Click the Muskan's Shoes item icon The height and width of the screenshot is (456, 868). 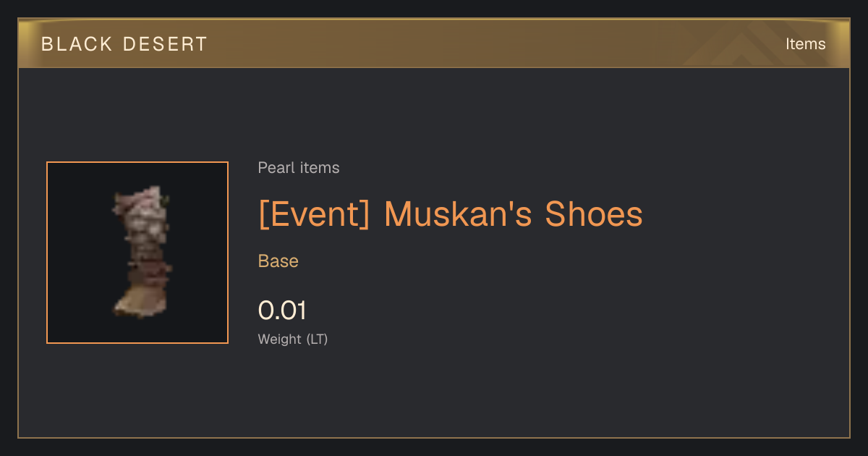click(x=142, y=253)
